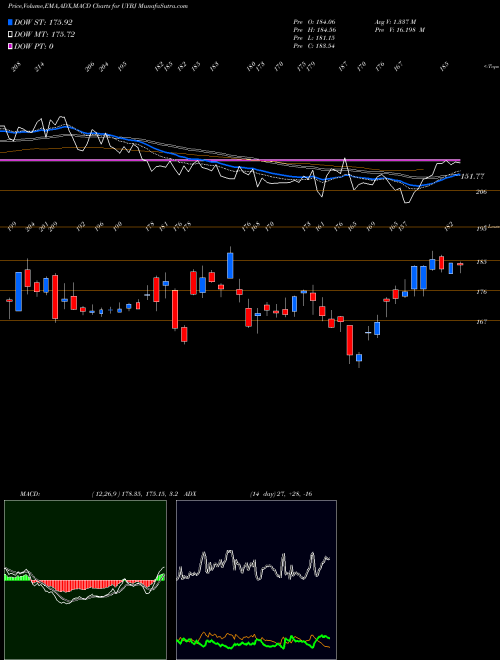500x660 pixels.
Task: Click the 'Pre V: 16.198 M' value
Action: point(399,30)
